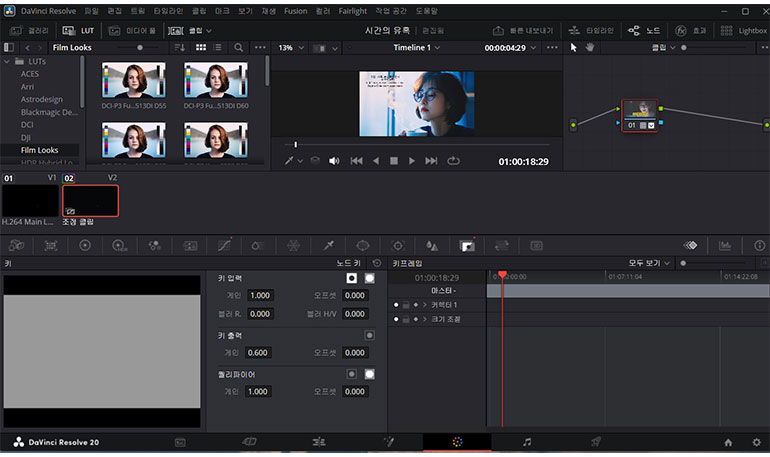The height and width of the screenshot is (457, 770).
Task: Switch to the Fairlight page
Action: pyautogui.click(x=527, y=441)
